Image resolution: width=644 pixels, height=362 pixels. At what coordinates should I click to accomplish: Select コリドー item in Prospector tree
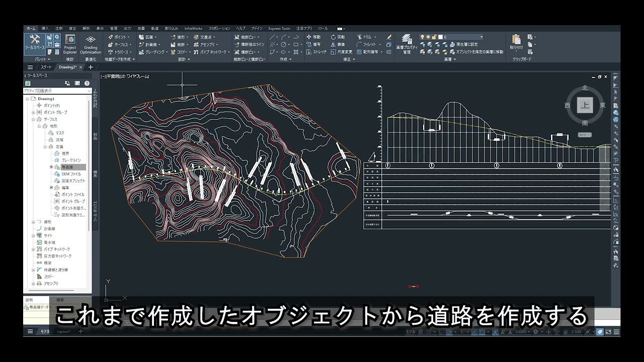[x=49, y=277]
